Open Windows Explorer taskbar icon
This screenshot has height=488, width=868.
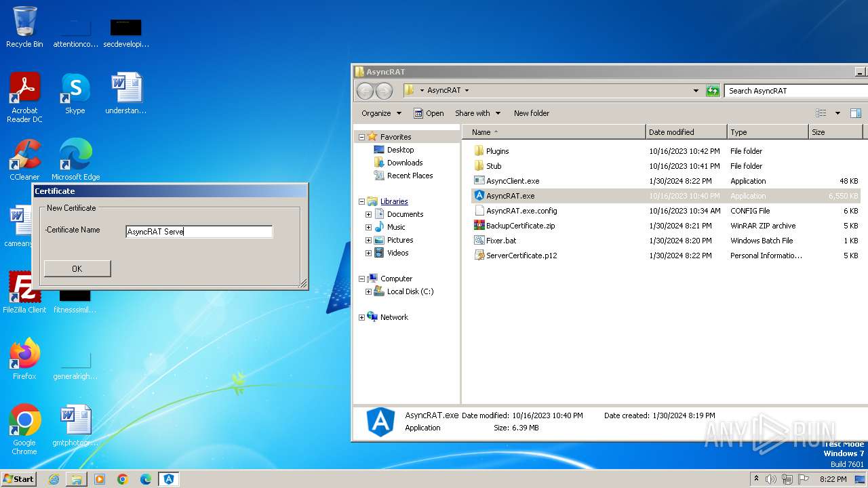pos(77,479)
